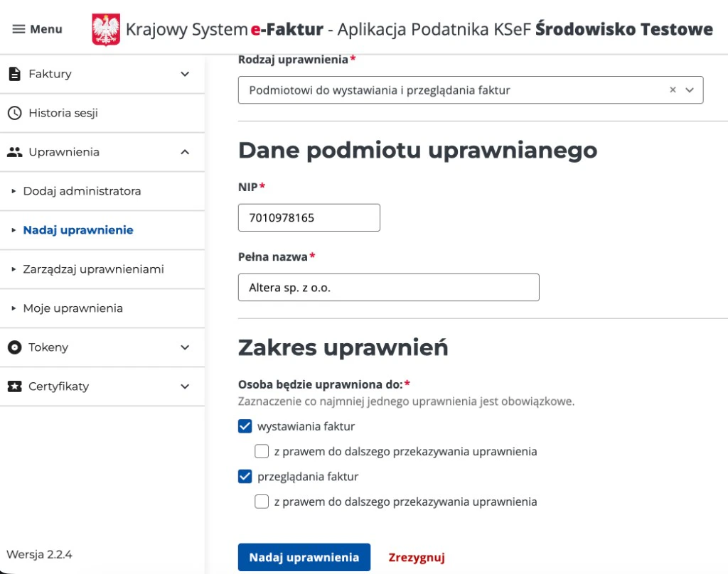Viewport: 728px width, 574px height.
Task: Click the Uprawnienia people icon
Action: point(15,152)
